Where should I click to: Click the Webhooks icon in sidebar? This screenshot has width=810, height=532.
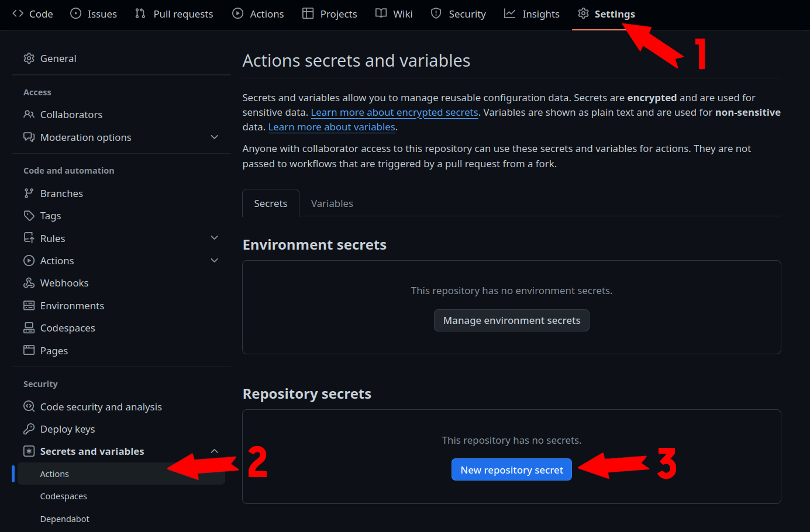pos(29,283)
